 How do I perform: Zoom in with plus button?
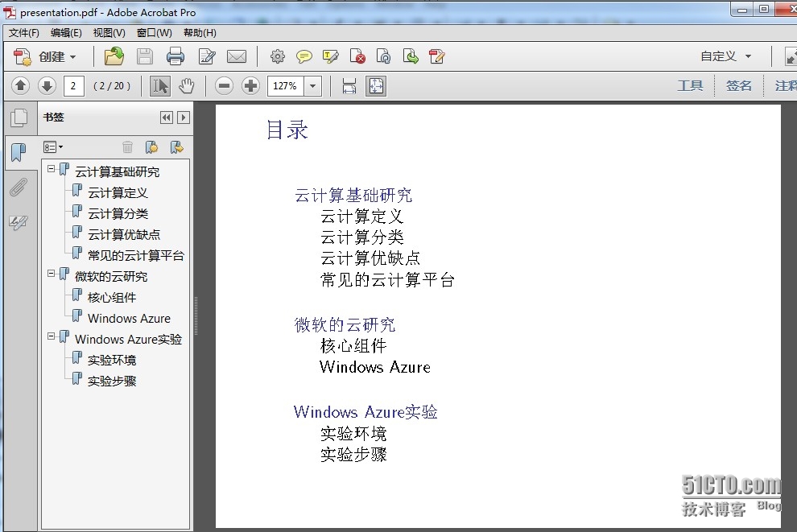(x=250, y=86)
